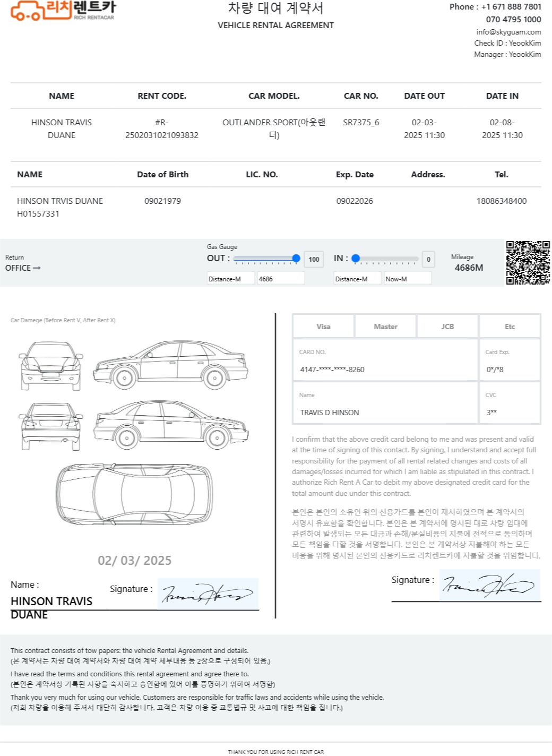
Task: Select the Visa card type tab
Action: (323, 327)
